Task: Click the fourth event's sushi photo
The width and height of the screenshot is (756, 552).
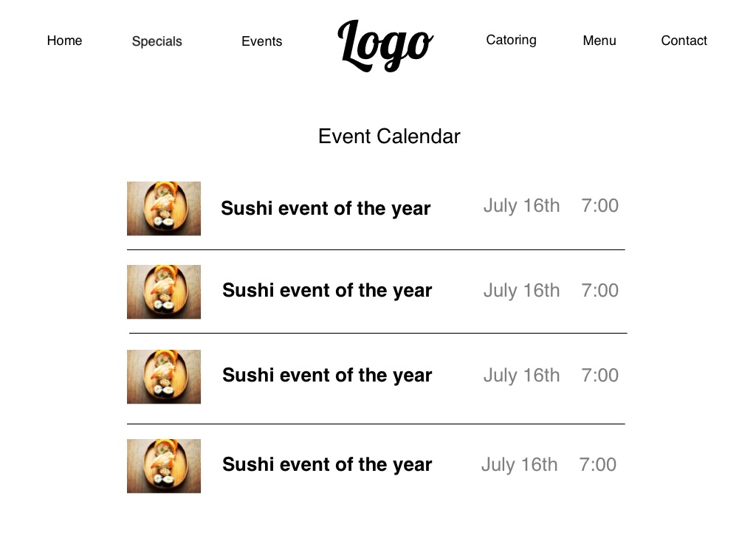Action: [x=164, y=466]
